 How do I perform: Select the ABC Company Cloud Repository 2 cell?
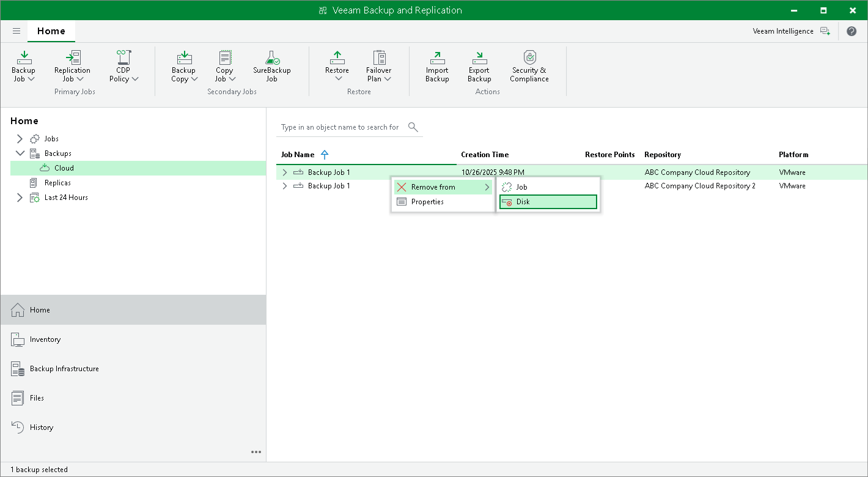(x=700, y=186)
